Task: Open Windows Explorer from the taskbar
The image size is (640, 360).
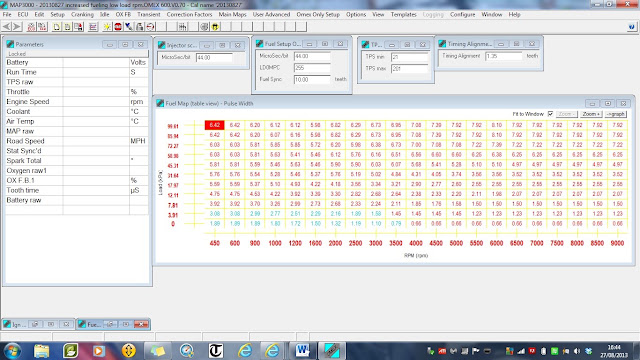Action: (41, 351)
